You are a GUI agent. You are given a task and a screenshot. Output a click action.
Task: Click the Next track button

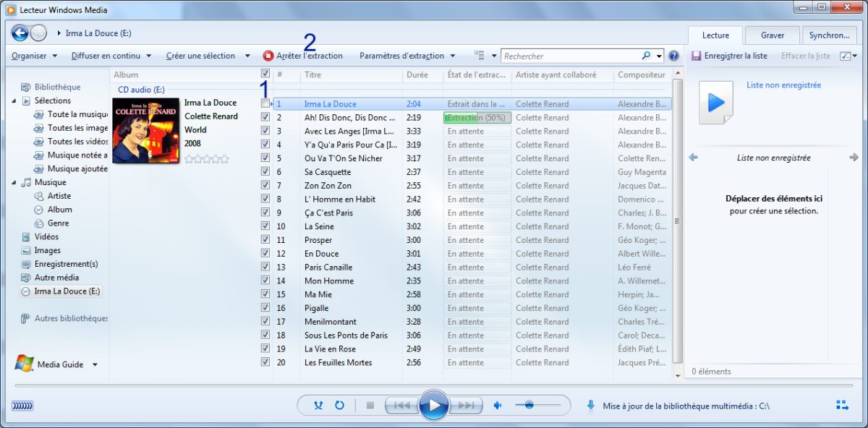466,406
